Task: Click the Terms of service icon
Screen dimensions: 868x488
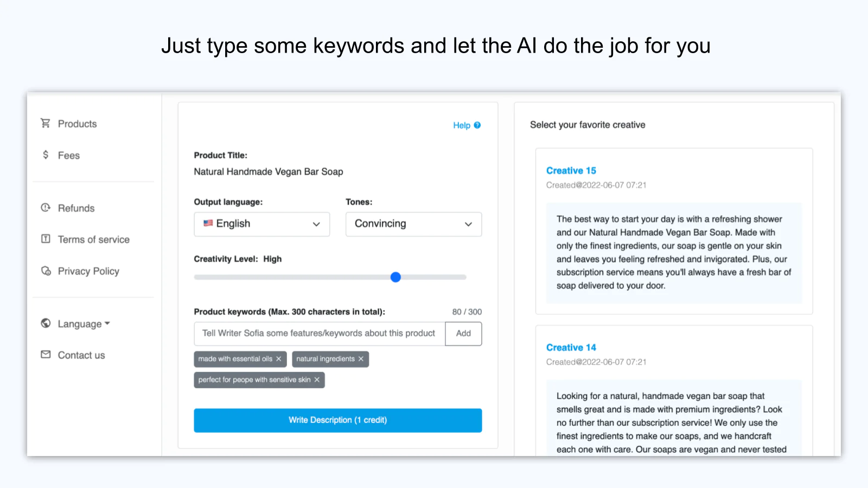Action: coord(46,239)
